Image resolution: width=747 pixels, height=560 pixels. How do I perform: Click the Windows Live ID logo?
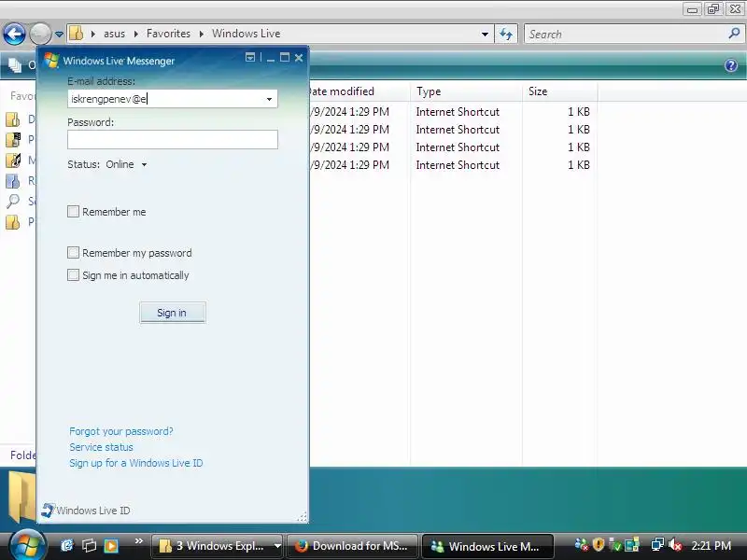pos(48,510)
